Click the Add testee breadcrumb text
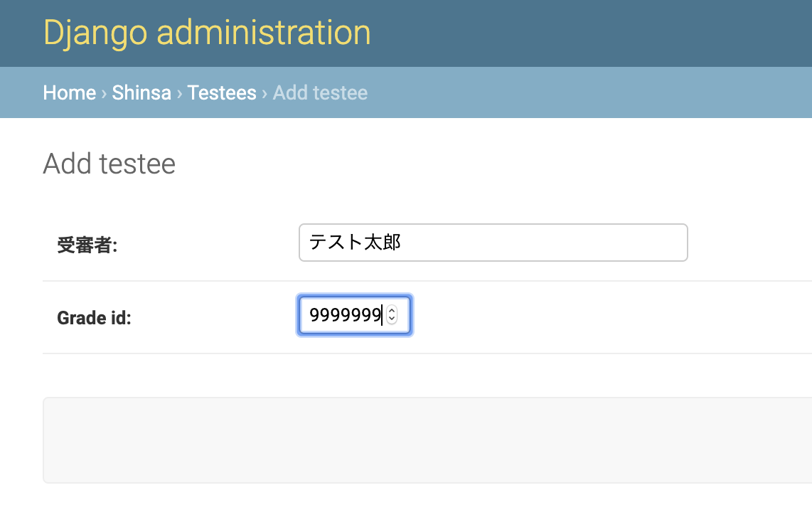This screenshot has height=532, width=812. pos(320,92)
